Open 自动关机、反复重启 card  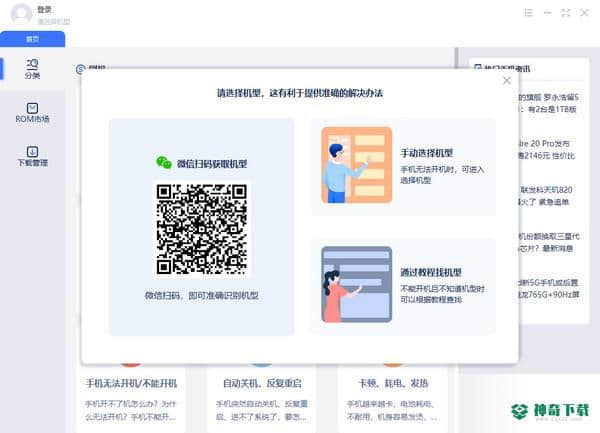click(x=262, y=399)
